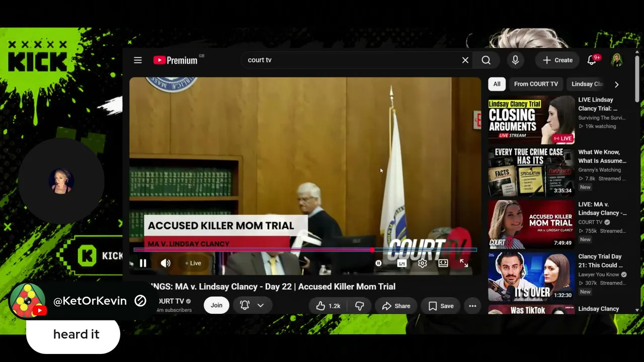Start voice search with microphone
The width and height of the screenshot is (644, 362).
coord(515,60)
